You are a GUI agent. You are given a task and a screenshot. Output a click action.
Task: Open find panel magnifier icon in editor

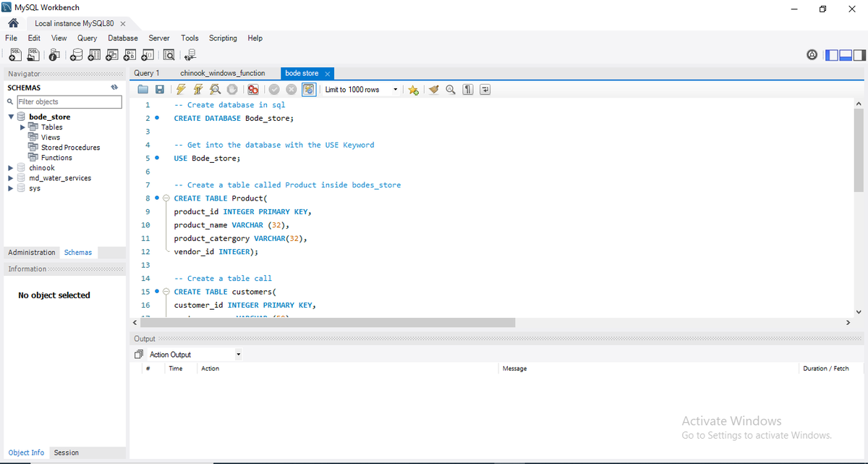pyautogui.click(x=451, y=90)
